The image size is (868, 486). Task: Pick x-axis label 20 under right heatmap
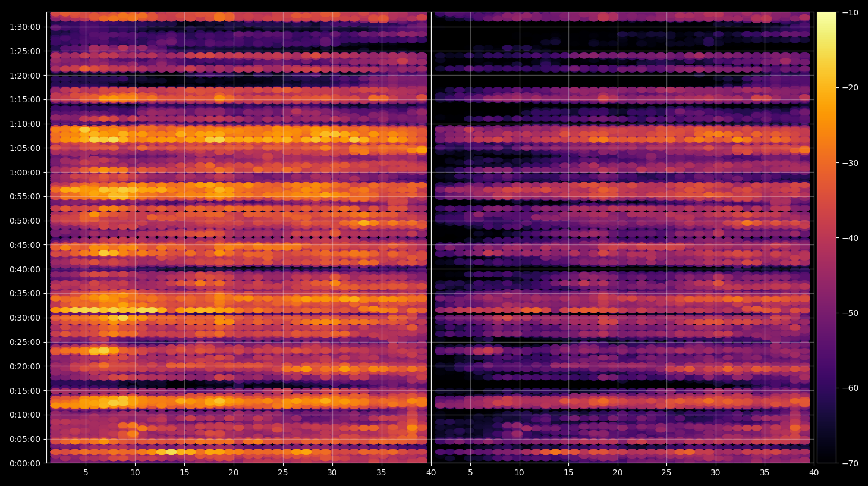[x=618, y=473]
